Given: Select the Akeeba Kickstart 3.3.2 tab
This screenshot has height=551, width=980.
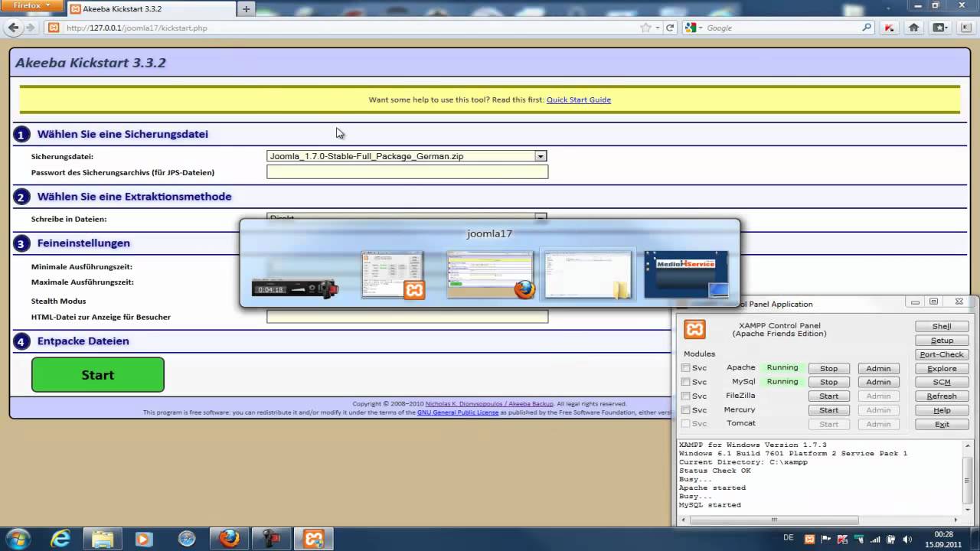Looking at the screenshot, I should (x=151, y=9).
